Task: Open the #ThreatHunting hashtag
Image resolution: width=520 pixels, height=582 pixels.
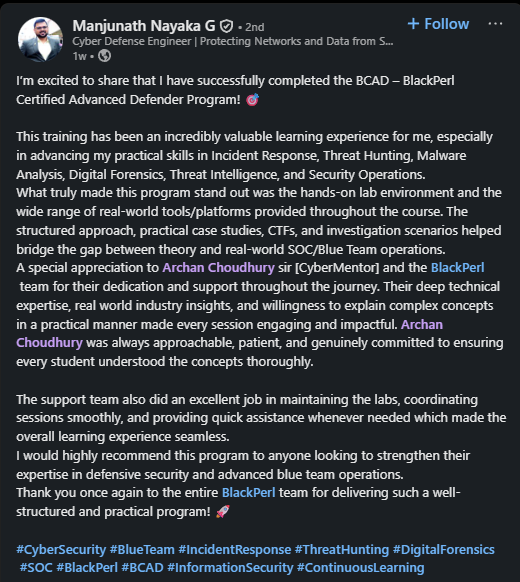Action: pos(342,549)
